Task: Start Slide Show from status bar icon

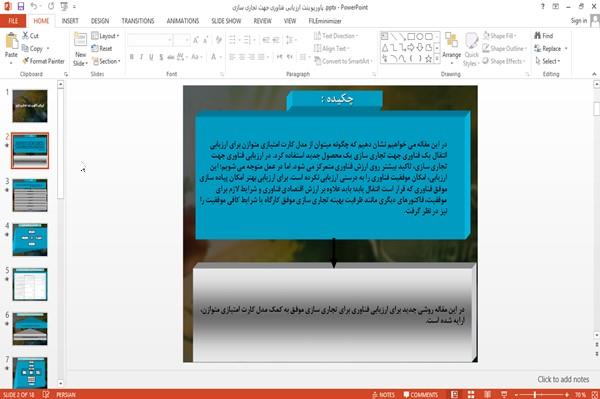Action: click(504, 394)
